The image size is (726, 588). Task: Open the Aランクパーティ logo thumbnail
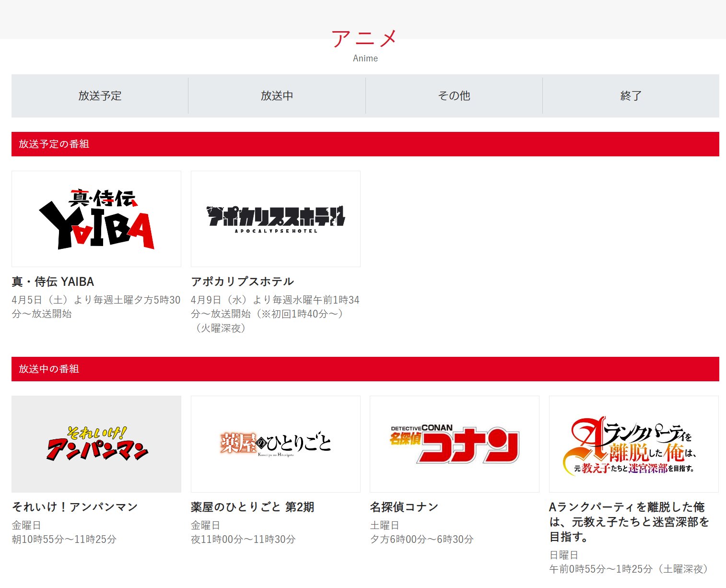coord(634,444)
